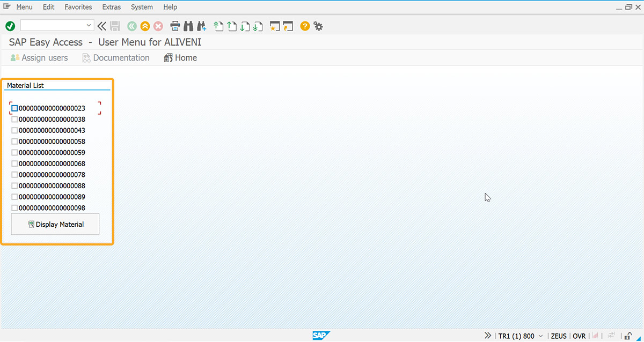Check the box for material 000000000000000098
644x342 pixels.
click(x=14, y=208)
